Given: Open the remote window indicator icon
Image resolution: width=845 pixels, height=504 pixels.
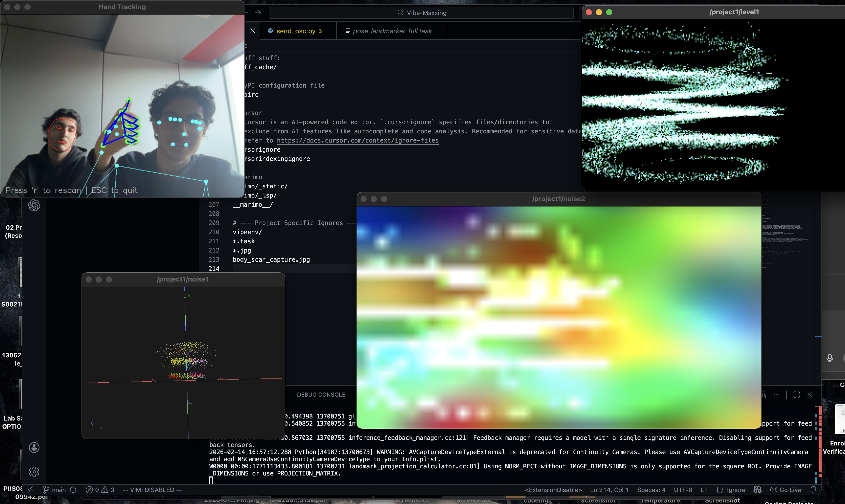Looking at the screenshot, I should [30, 490].
